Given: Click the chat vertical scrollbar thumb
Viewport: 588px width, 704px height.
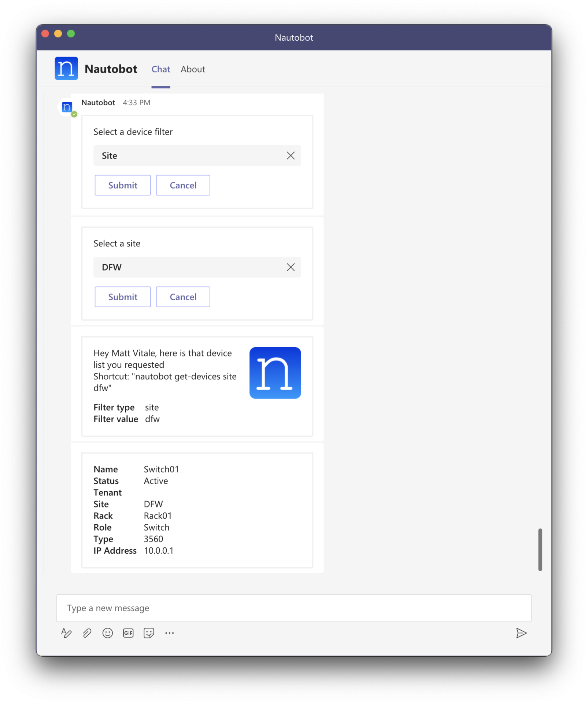Looking at the screenshot, I should coord(540,550).
